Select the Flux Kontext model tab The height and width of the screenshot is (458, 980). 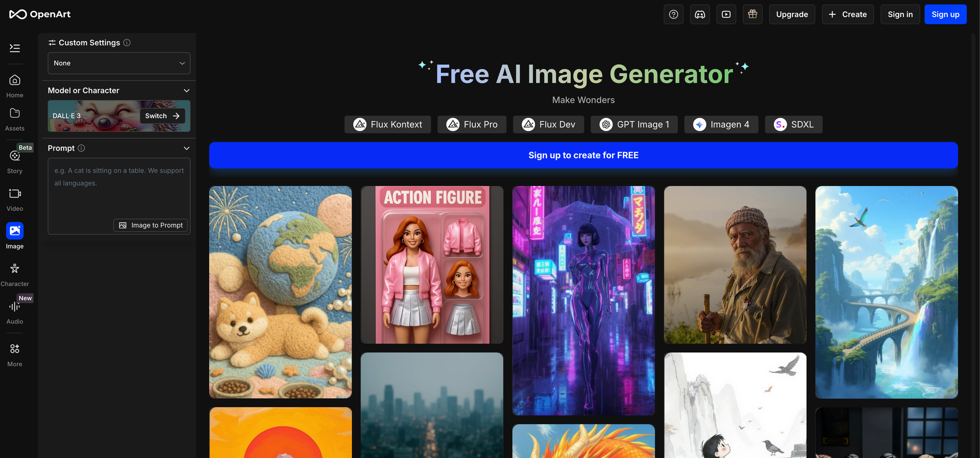click(388, 125)
